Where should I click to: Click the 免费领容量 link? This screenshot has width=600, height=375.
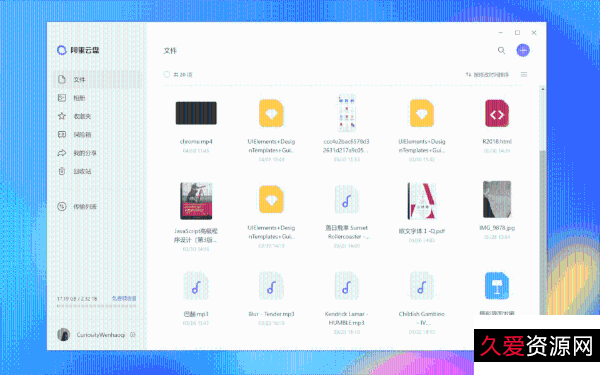tap(124, 298)
